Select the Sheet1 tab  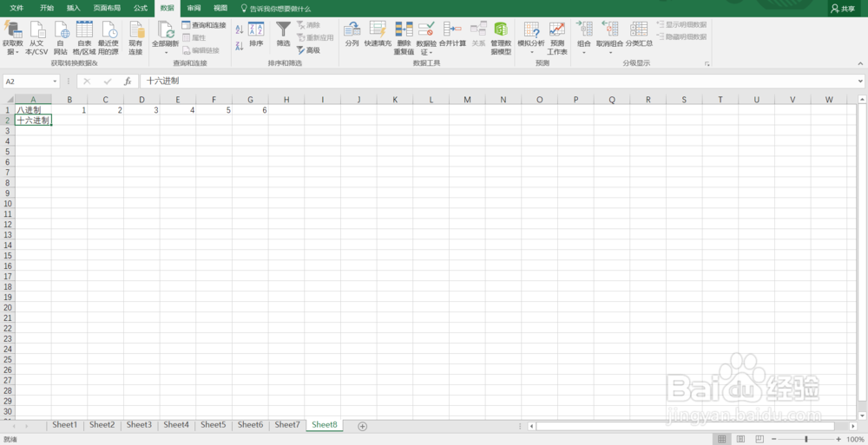pos(65,425)
